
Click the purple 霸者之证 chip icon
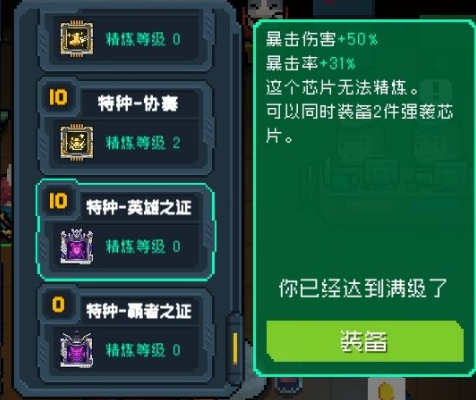tap(77, 350)
